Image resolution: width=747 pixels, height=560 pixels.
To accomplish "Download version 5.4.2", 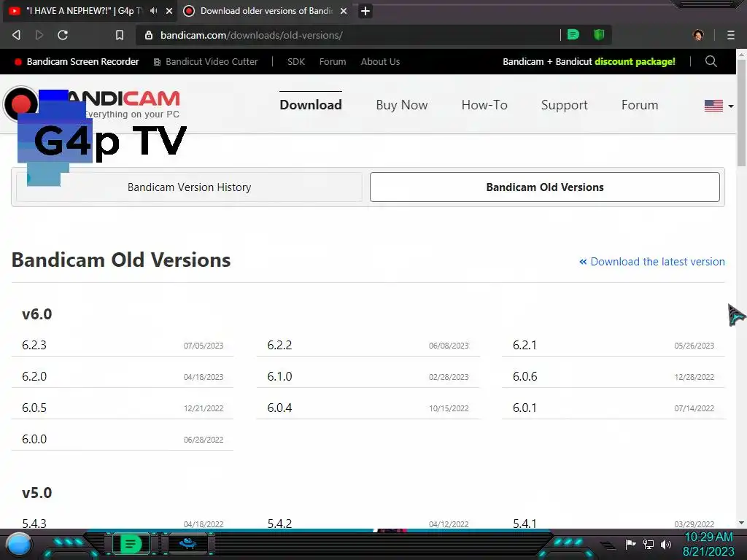I will [368, 524].
